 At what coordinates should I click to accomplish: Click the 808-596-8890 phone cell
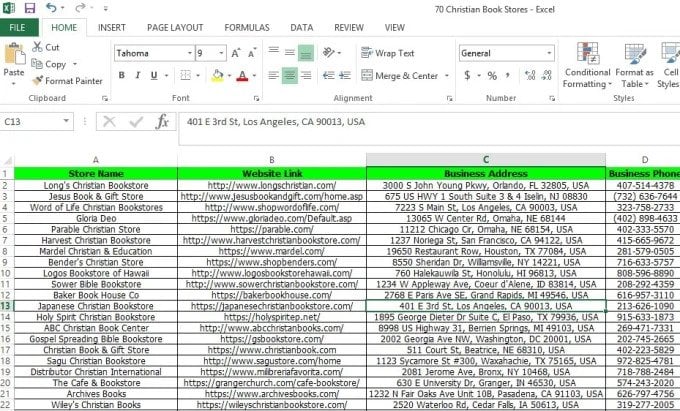point(645,273)
